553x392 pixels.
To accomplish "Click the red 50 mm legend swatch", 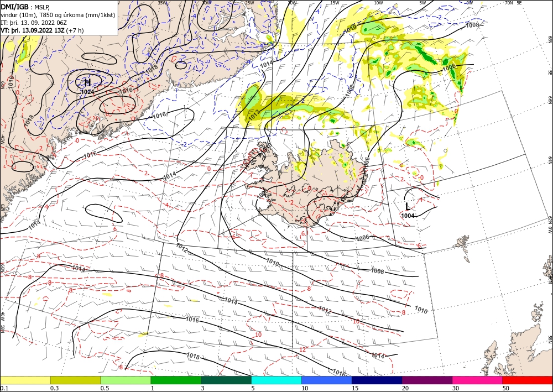I will (528, 380).
